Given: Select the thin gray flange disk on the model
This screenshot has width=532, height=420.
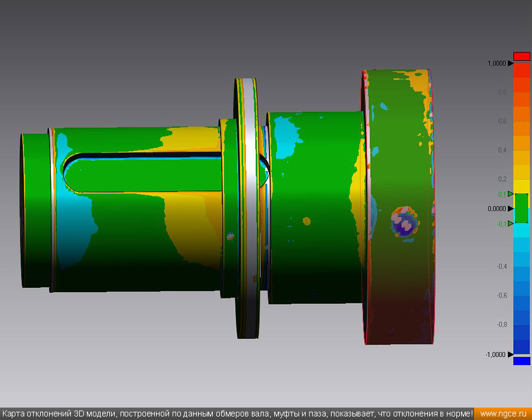Looking at the screenshot, I should pyautogui.click(x=248, y=208).
